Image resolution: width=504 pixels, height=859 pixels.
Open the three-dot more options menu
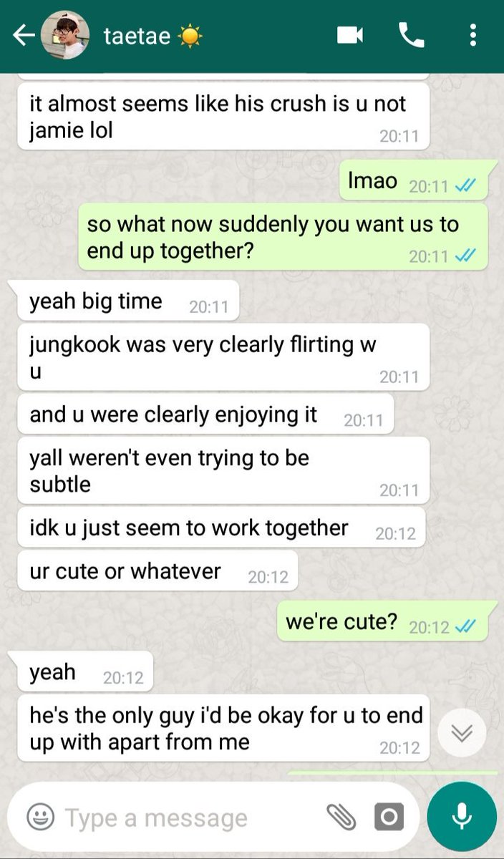tap(472, 35)
